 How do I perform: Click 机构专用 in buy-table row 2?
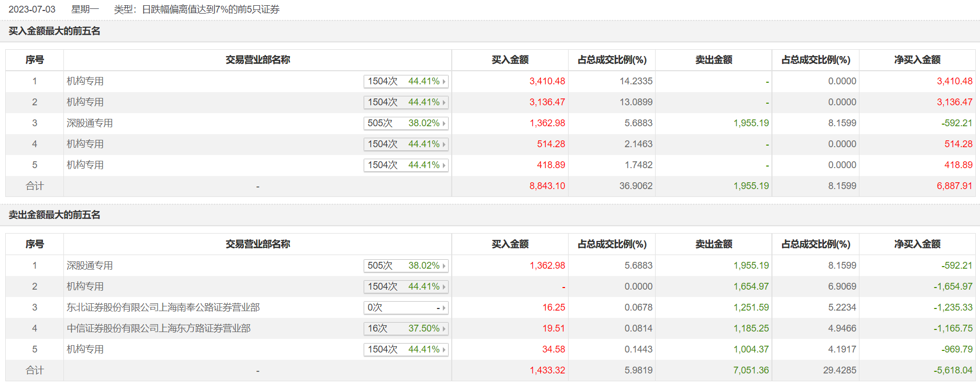[85, 102]
